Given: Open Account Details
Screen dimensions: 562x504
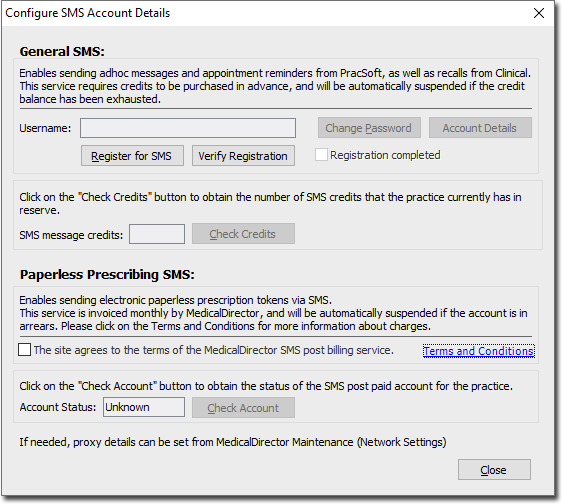Looking at the screenshot, I should pos(480,128).
